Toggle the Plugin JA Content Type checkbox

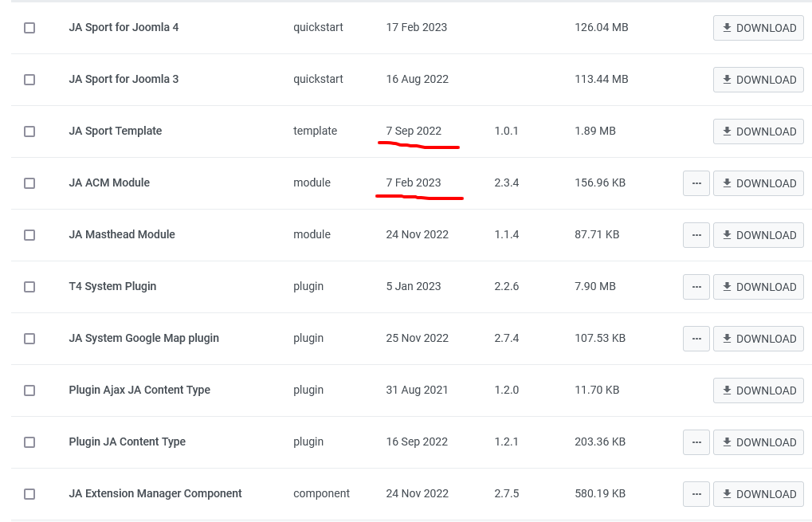pyautogui.click(x=29, y=442)
